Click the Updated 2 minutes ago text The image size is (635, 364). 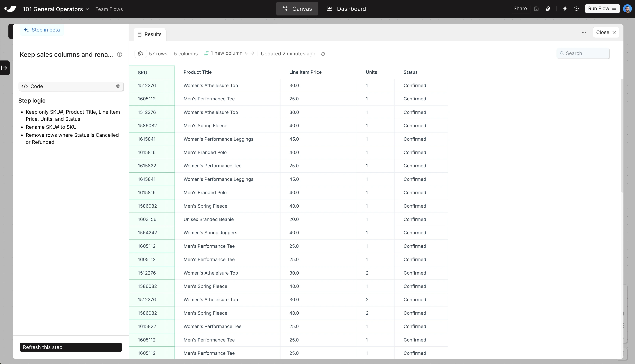point(288,54)
